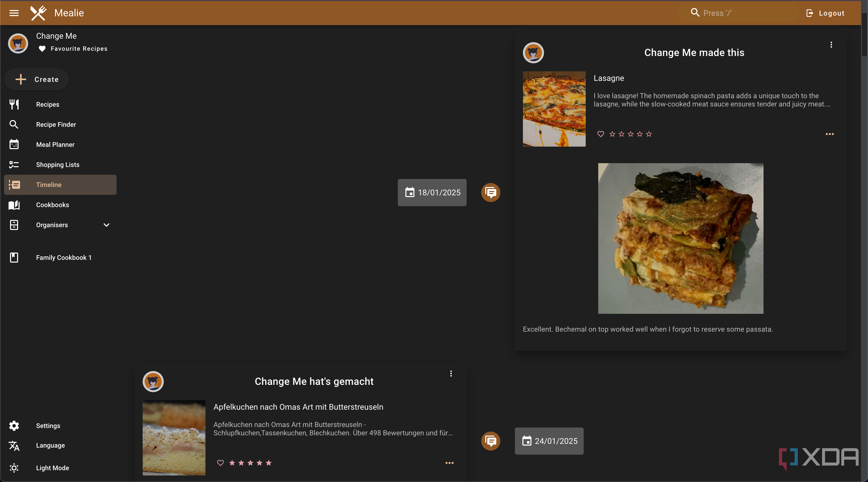This screenshot has width=868, height=482.
Task: Rate Lasagne five stars
Action: point(649,134)
